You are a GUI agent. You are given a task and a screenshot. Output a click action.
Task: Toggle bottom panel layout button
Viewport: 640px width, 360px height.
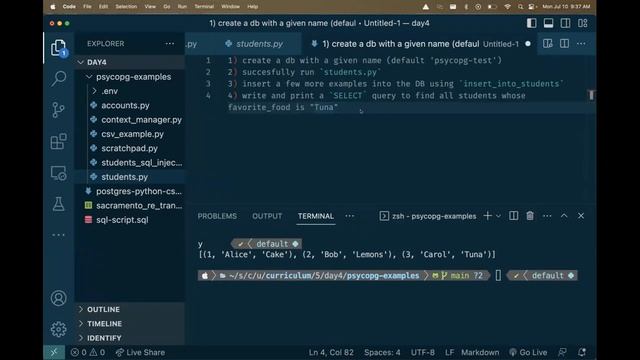point(549,23)
